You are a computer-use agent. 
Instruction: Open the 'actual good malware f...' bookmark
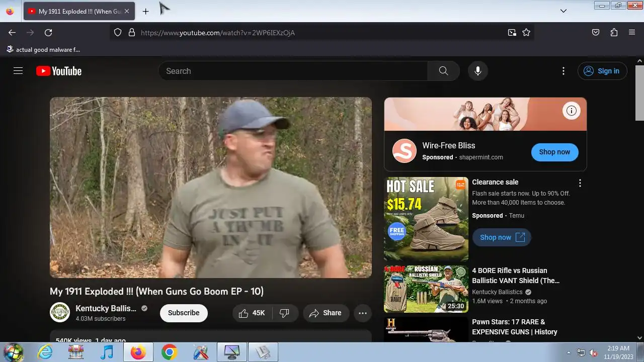43,49
